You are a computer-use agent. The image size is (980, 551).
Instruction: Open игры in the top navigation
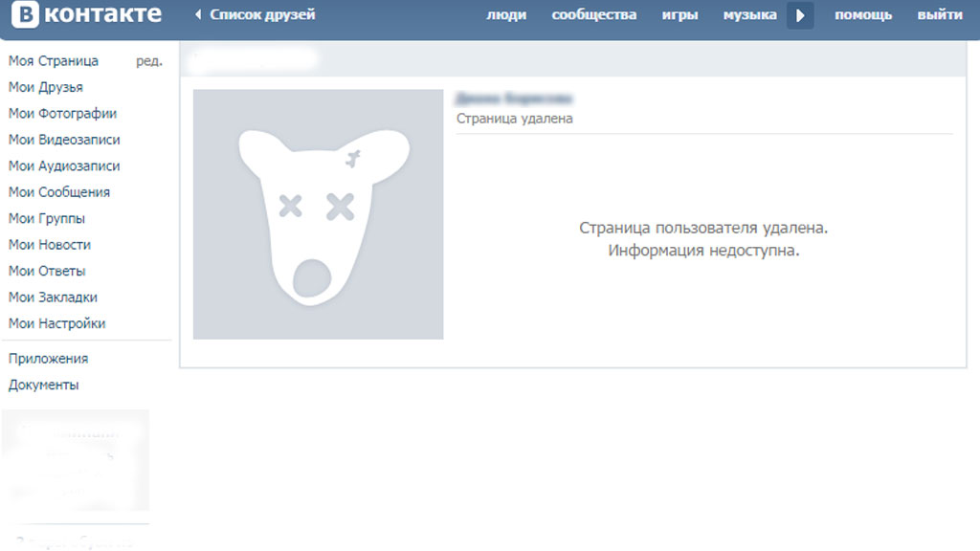pyautogui.click(x=679, y=15)
